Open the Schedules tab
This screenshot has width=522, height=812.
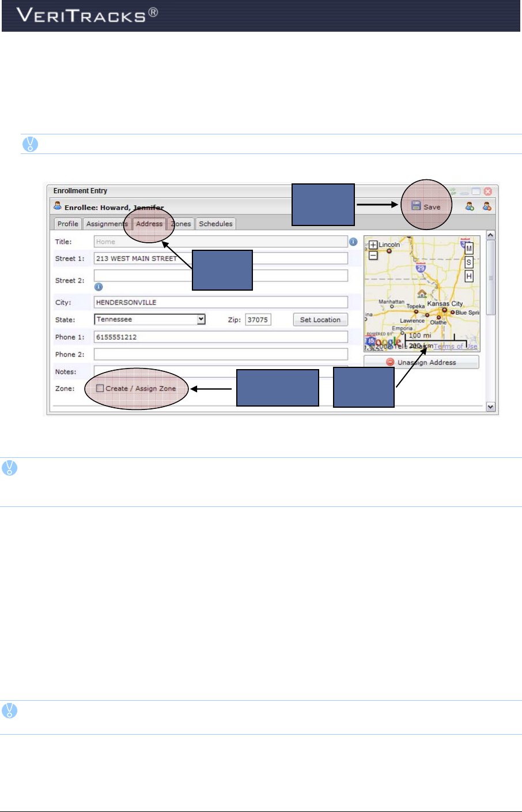tap(215, 224)
